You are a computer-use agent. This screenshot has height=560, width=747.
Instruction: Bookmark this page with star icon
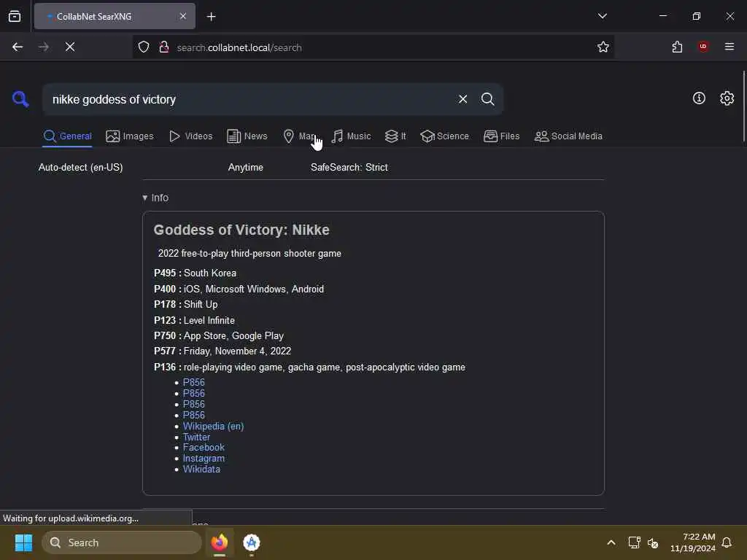pyautogui.click(x=603, y=47)
